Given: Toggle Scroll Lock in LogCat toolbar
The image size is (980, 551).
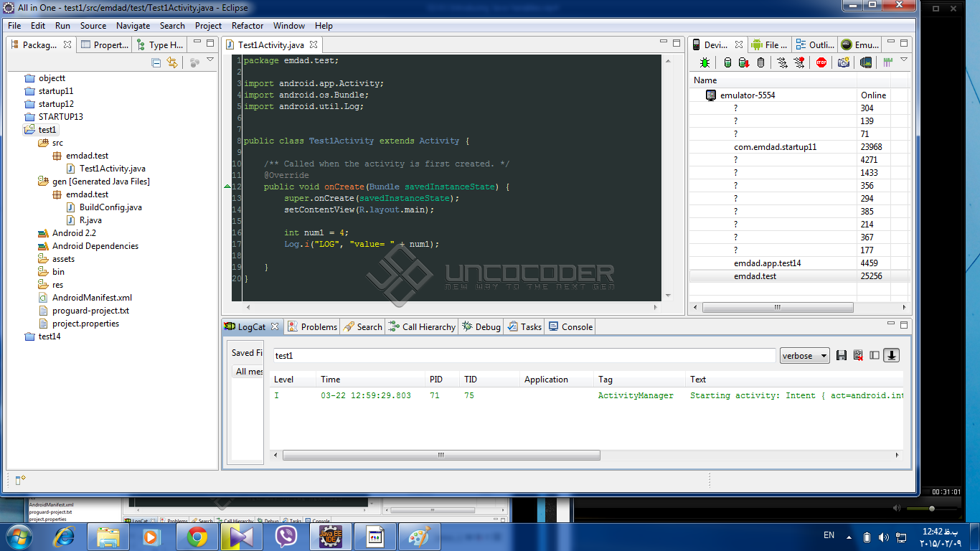Looking at the screenshot, I should [892, 355].
